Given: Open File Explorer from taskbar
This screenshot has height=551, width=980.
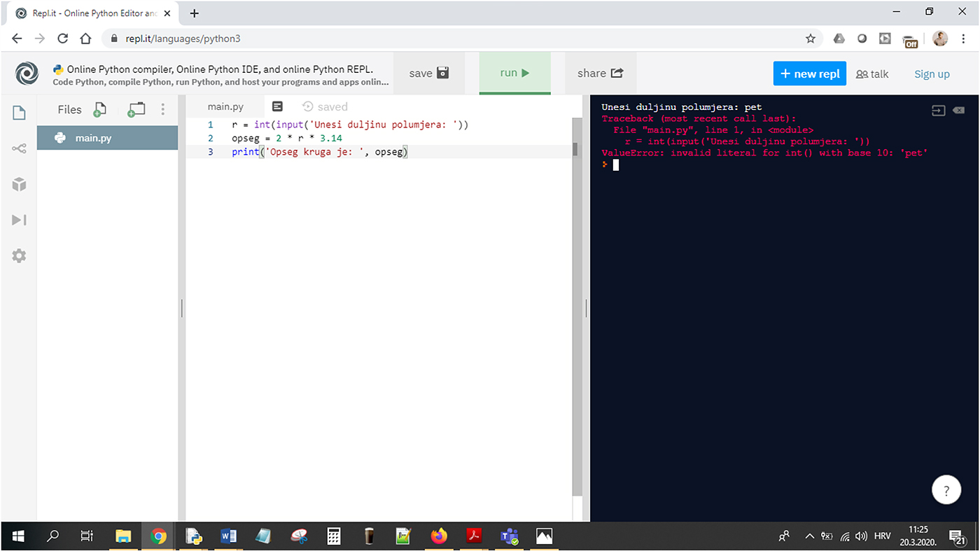Looking at the screenshot, I should coord(123,536).
